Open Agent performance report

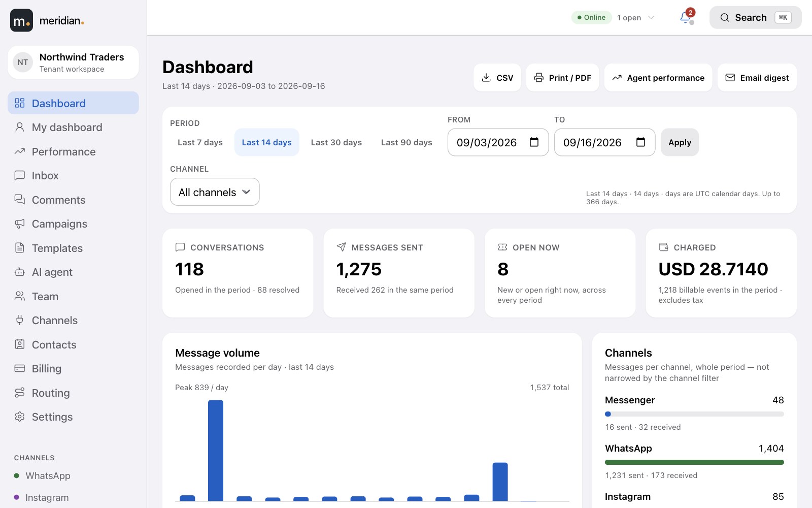(x=658, y=78)
